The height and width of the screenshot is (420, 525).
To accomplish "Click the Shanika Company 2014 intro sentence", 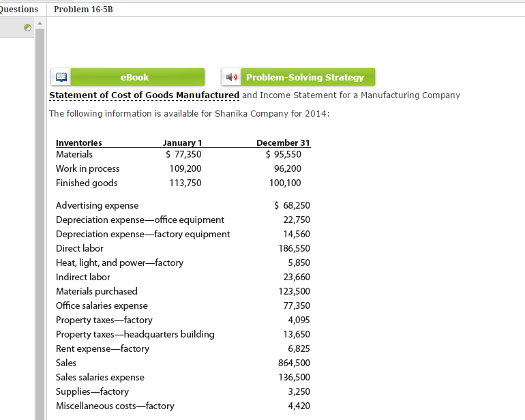I will tap(190, 114).
